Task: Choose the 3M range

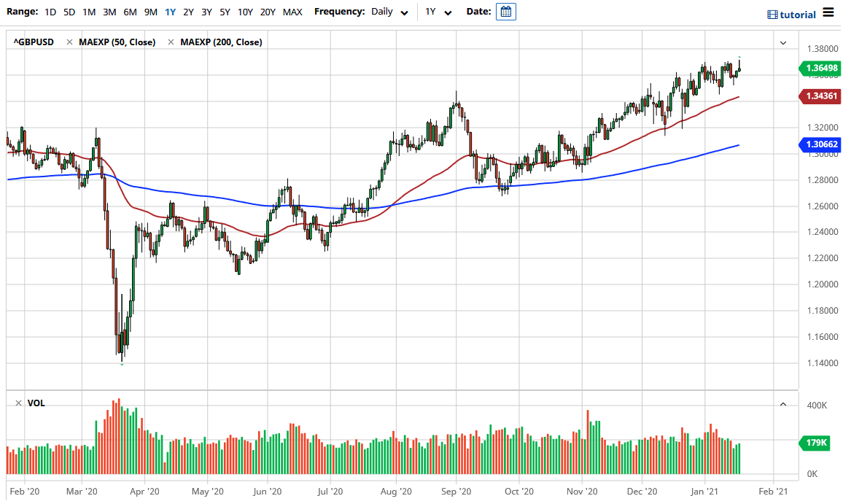Action: click(x=109, y=12)
